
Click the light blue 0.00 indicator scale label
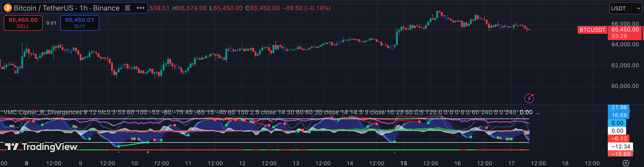[x=617, y=123]
